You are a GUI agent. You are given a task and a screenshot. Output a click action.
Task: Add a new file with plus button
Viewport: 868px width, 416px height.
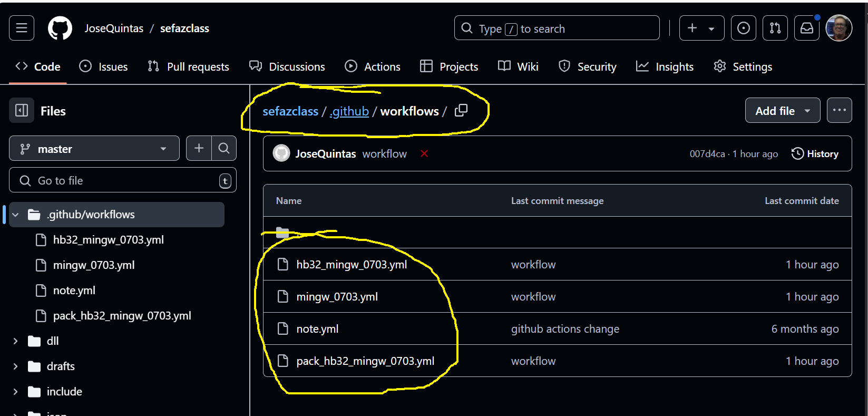(199, 149)
